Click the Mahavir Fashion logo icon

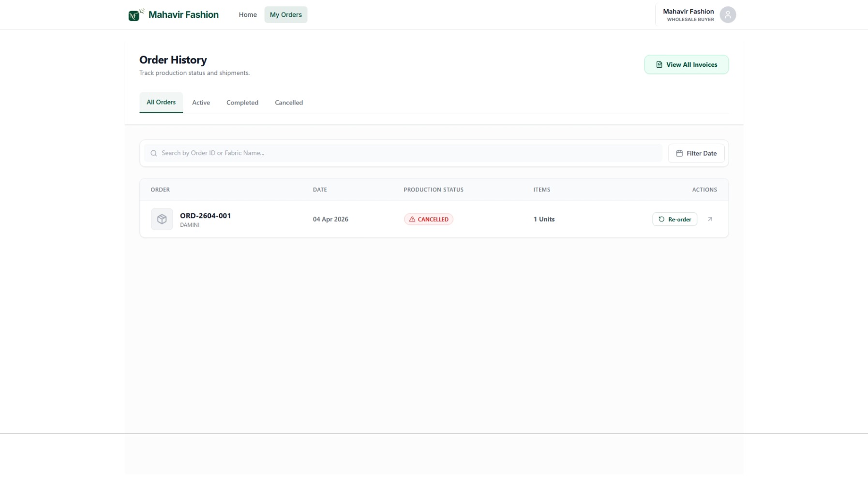[x=135, y=15]
